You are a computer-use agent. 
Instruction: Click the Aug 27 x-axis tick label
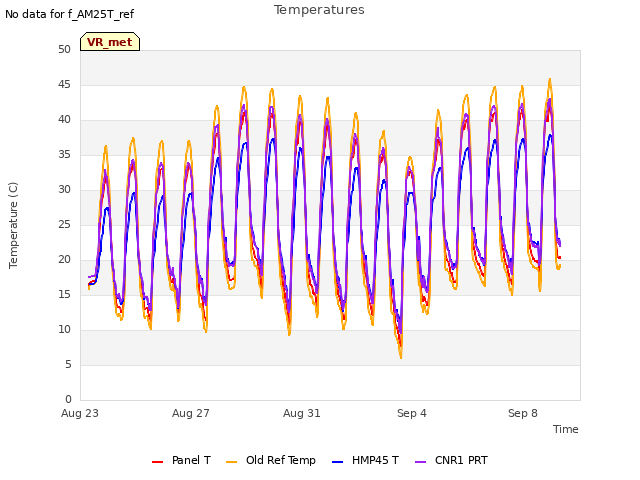[x=191, y=413]
